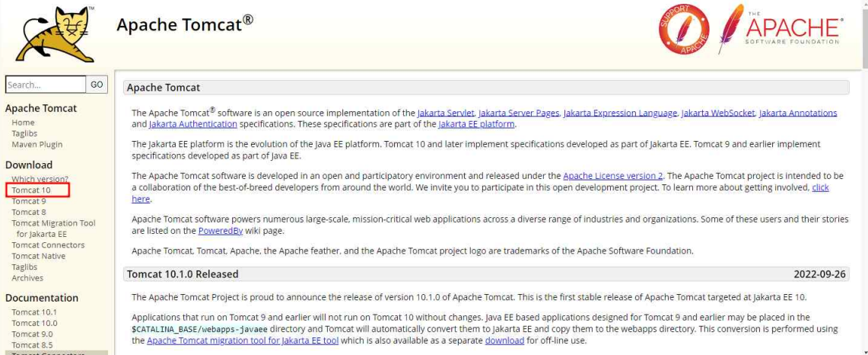Image resolution: width=868 pixels, height=355 pixels.
Task: Click the Apache Tomcat section heading
Action: tap(164, 88)
